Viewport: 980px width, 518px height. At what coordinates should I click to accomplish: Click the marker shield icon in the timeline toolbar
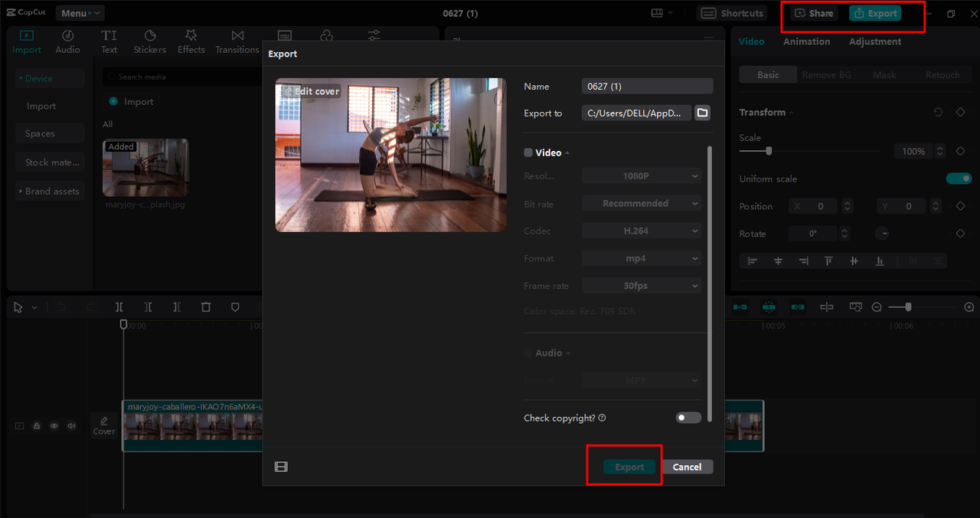coord(235,307)
